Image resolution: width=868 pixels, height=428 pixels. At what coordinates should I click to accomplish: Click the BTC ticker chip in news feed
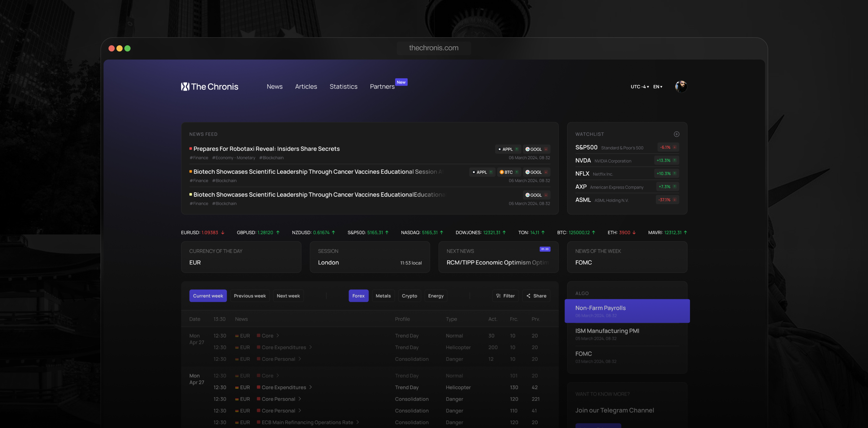(509, 172)
